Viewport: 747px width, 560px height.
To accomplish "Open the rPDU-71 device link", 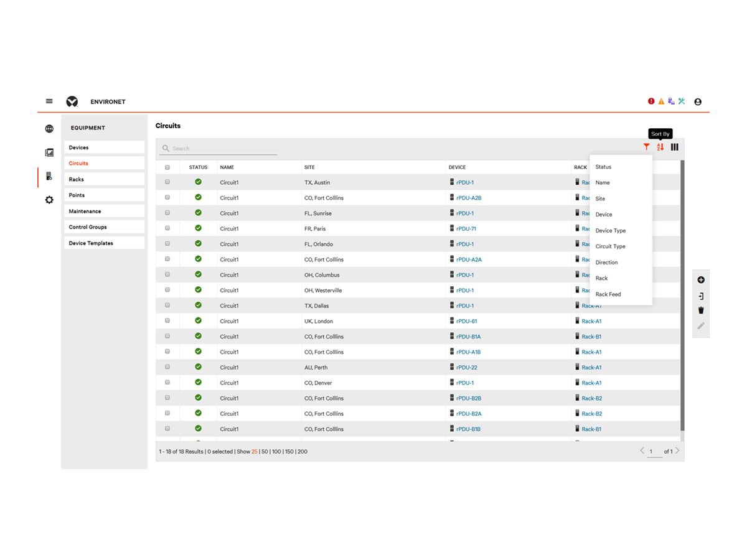I will click(x=467, y=228).
